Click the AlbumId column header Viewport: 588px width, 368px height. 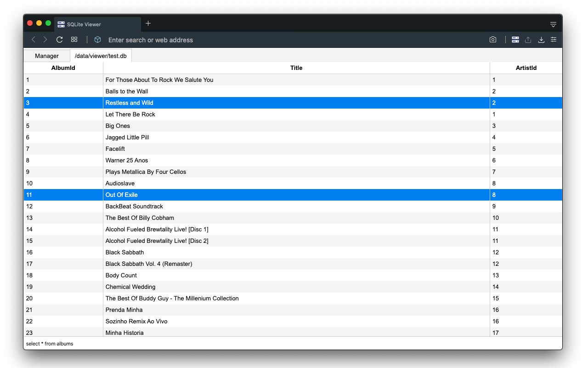pyautogui.click(x=63, y=68)
